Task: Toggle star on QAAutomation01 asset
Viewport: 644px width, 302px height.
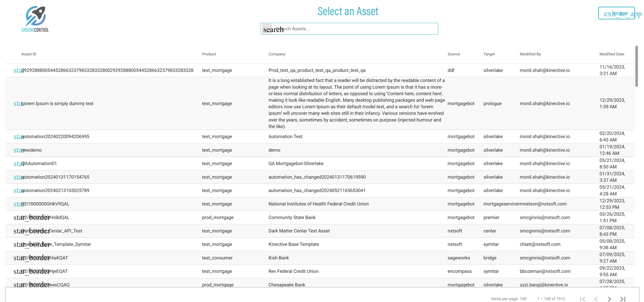Action: point(17,164)
